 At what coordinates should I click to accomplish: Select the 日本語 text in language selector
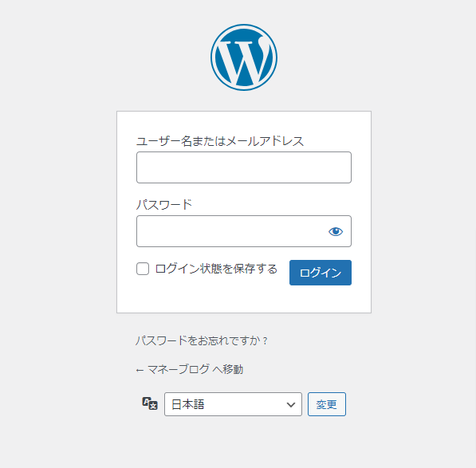(x=188, y=404)
